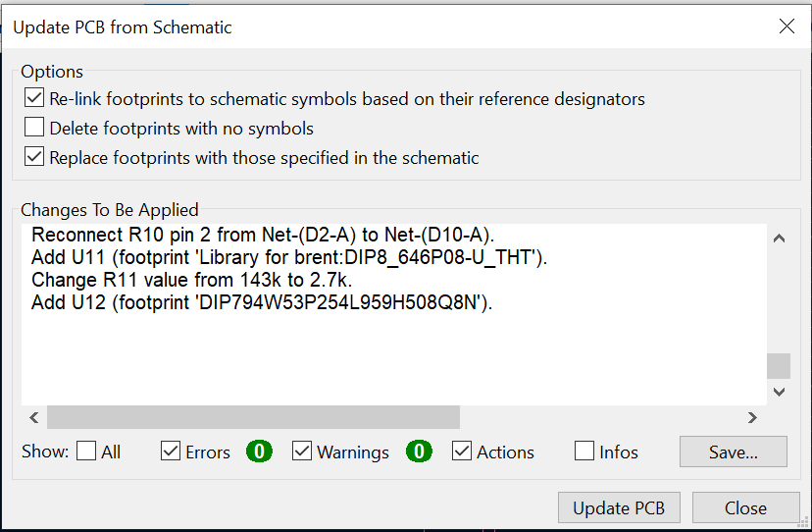
Task: Close the Update PCB from Schematic dialog
Action: pos(787,27)
